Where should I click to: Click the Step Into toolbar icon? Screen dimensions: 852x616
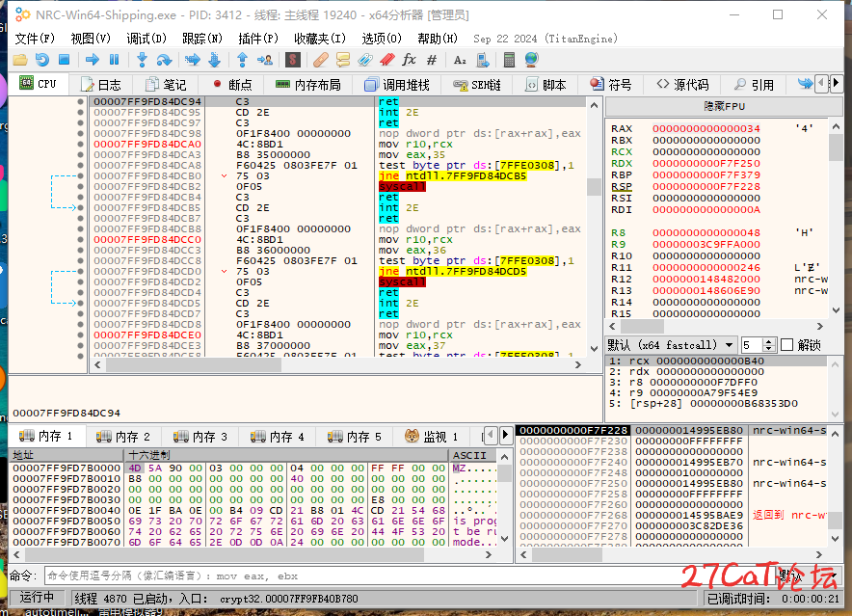(x=142, y=60)
